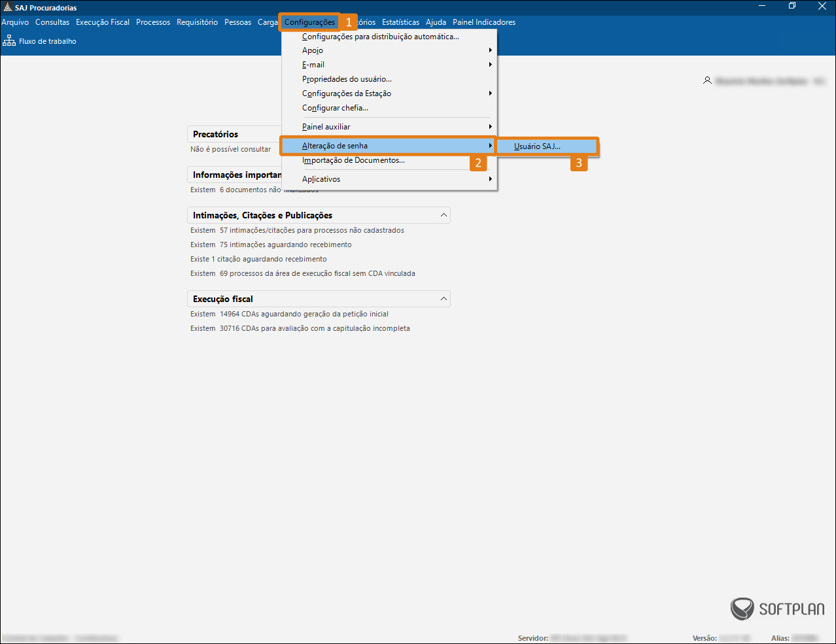
Task: Click Importação de Documentos... entry
Action: tap(353, 160)
